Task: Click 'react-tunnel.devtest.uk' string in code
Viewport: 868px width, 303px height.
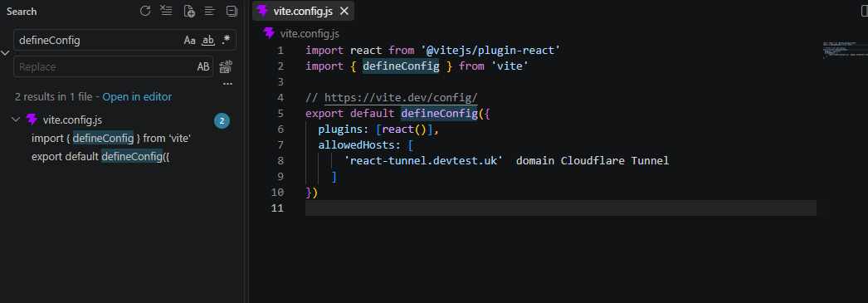Action: pyautogui.click(x=423, y=161)
